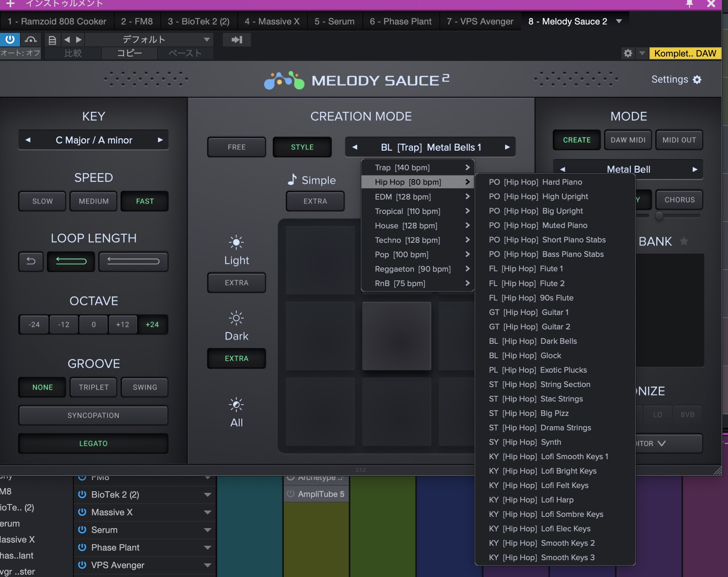Go to previous preset arrow in toolbar
728x577 pixels.
67,40
